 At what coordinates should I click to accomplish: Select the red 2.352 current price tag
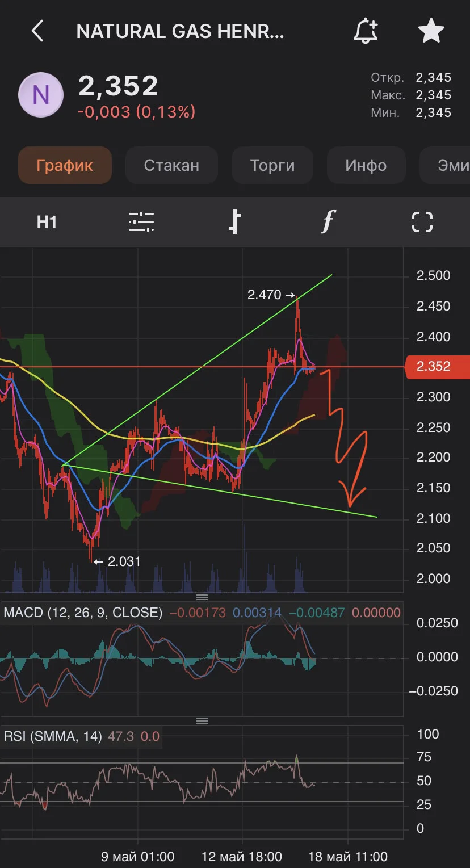tap(437, 367)
